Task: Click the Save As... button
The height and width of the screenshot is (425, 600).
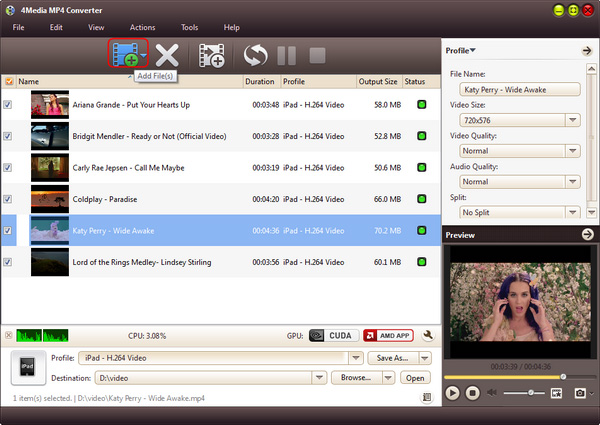Action: (x=393, y=358)
